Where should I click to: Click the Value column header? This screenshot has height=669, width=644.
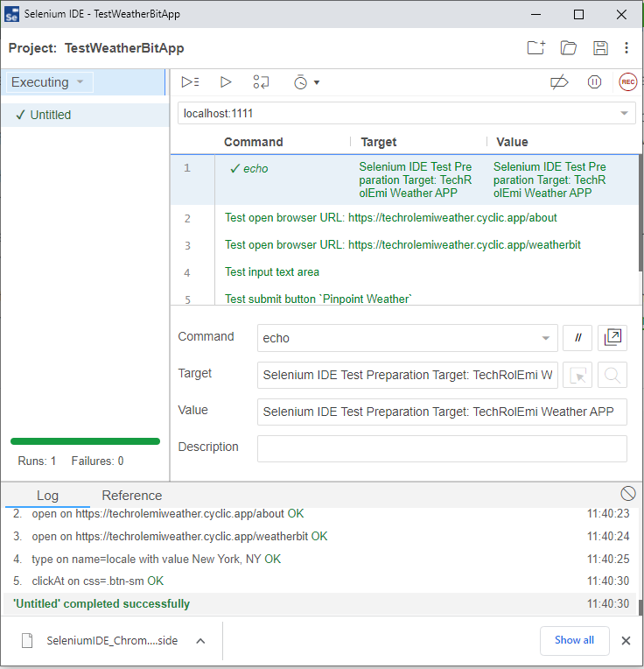(x=512, y=142)
